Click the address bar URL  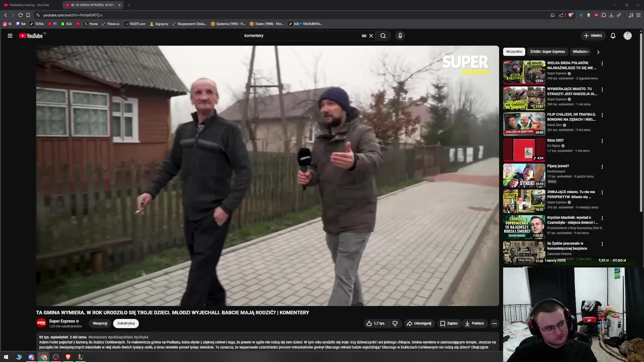coord(73,15)
